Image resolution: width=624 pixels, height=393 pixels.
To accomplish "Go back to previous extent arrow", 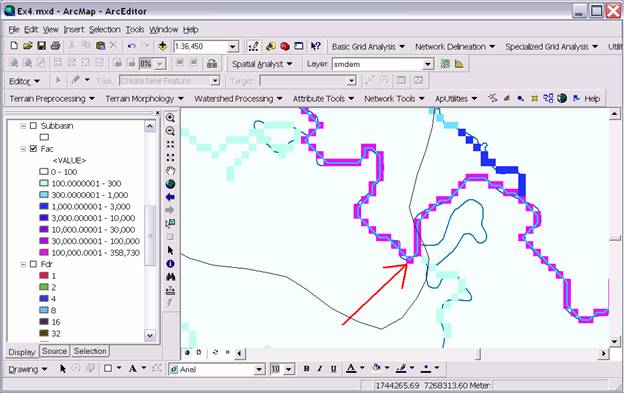I will coord(170,197).
